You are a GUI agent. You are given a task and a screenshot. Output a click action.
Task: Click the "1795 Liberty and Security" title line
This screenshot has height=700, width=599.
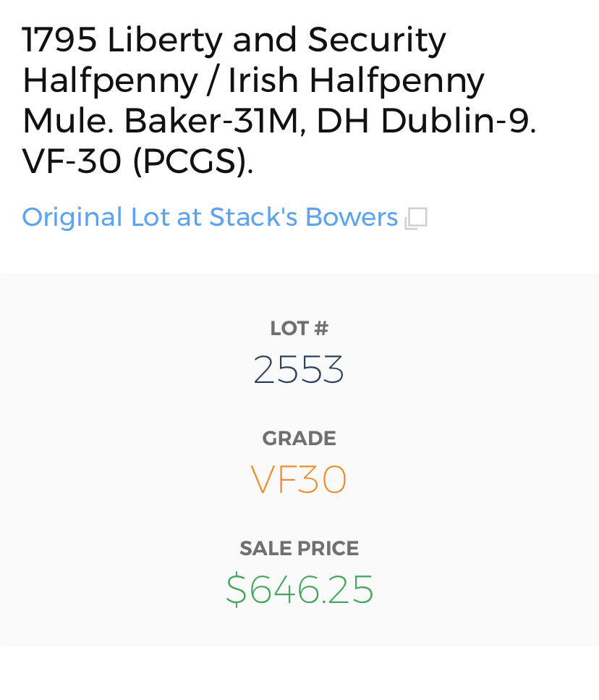[x=234, y=39]
